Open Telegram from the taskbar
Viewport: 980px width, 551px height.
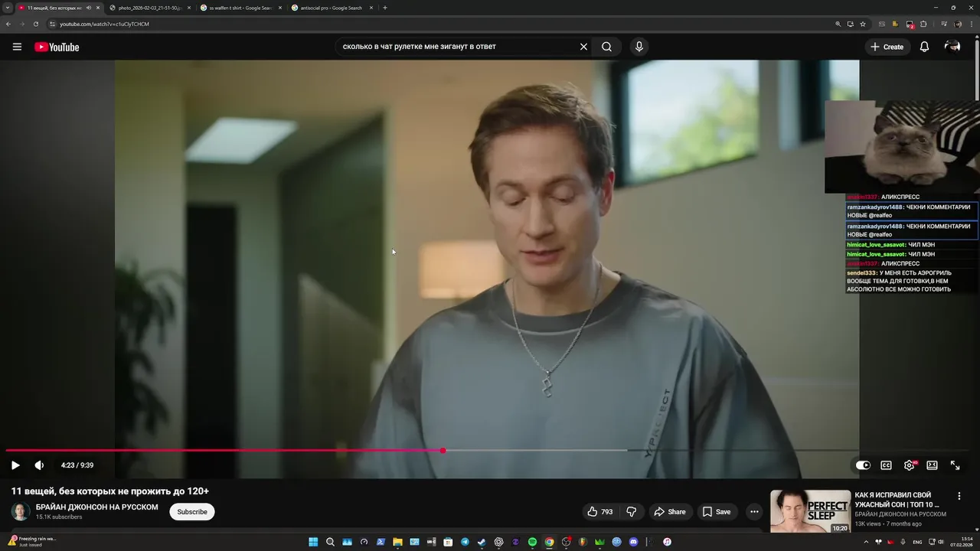465,542
